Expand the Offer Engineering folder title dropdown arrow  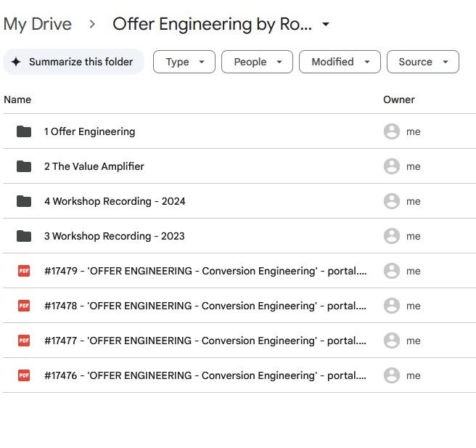(x=326, y=24)
